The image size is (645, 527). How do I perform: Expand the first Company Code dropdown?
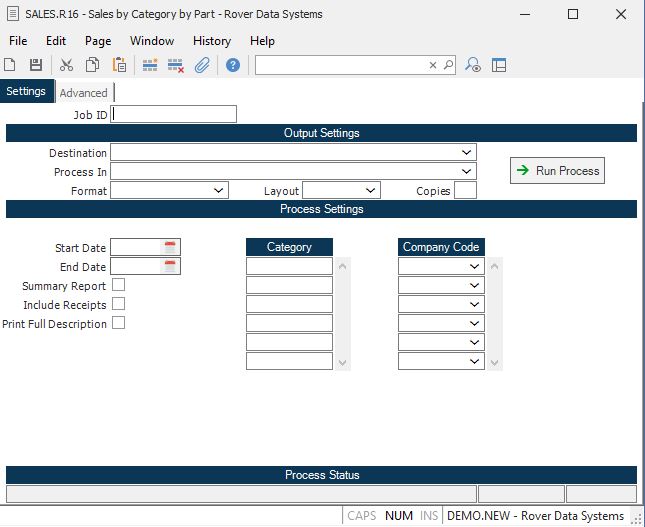(475, 267)
